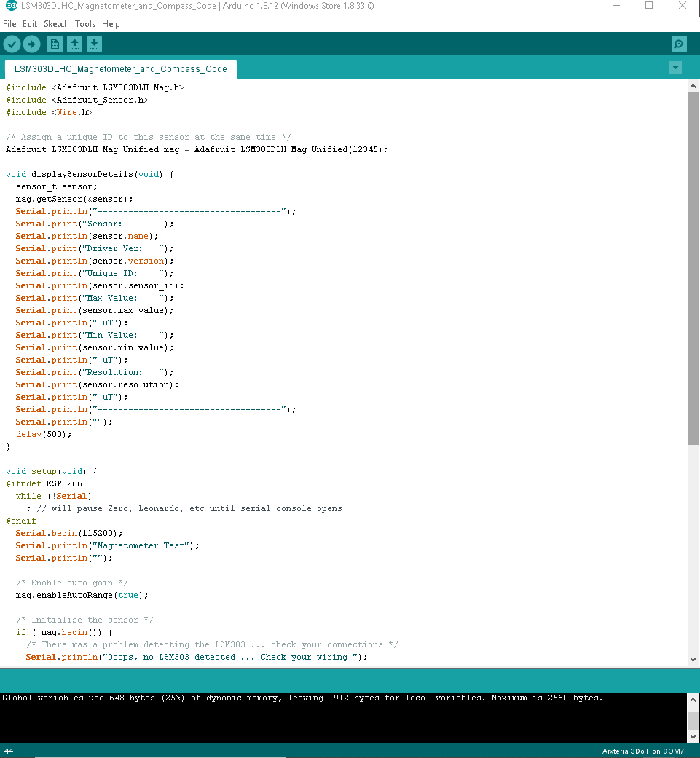Create a new sketch with New icon
Screen dimensions: 700x758
point(55,44)
